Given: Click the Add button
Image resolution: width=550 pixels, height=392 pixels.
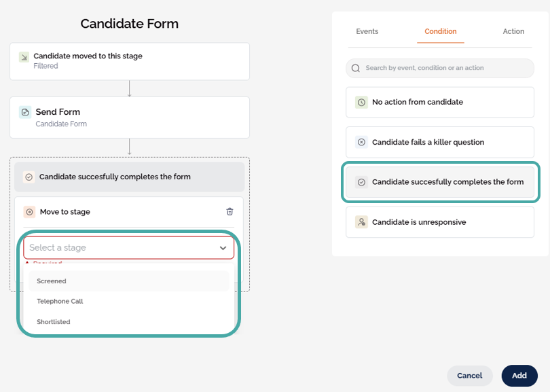Looking at the screenshot, I should [x=519, y=376].
